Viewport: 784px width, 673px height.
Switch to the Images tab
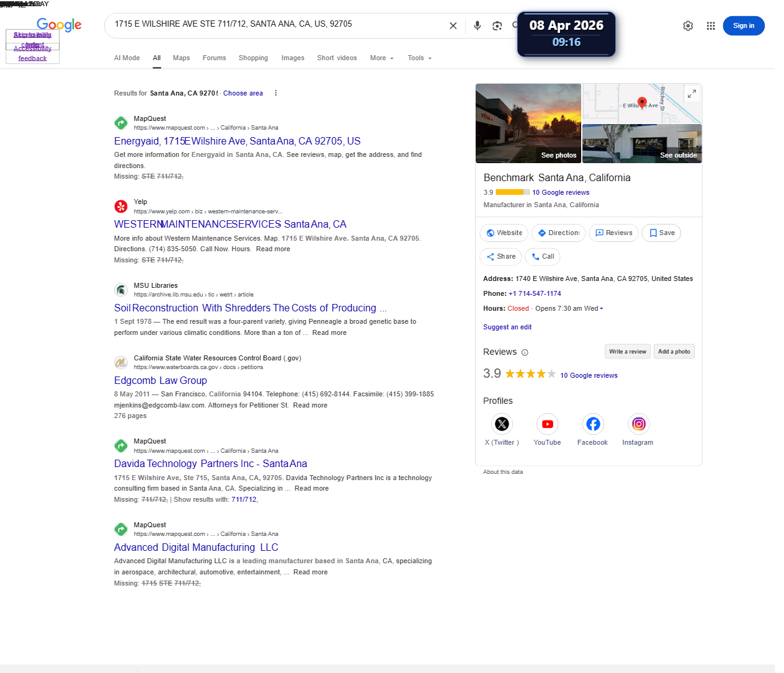click(x=293, y=58)
